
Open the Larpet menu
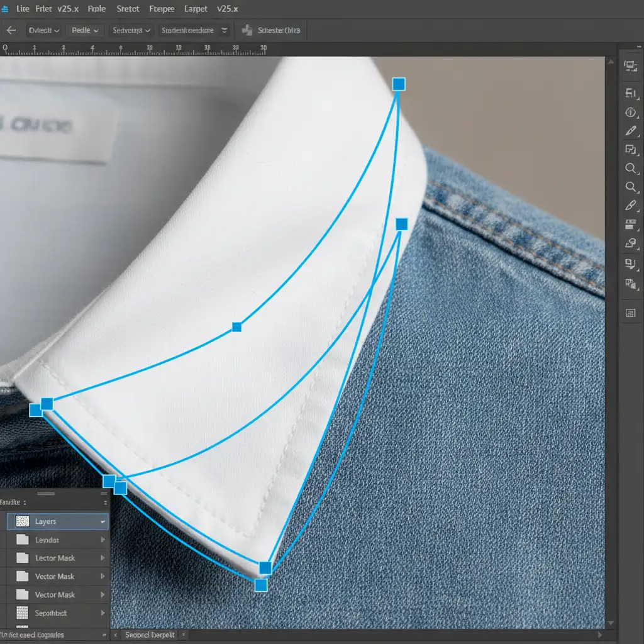pyautogui.click(x=196, y=9)
